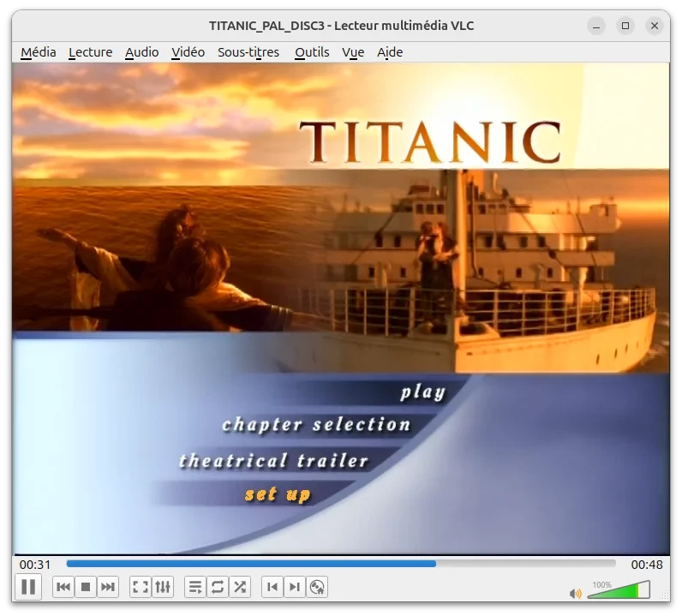Open the Outils menu

click(x=312, y=52)
